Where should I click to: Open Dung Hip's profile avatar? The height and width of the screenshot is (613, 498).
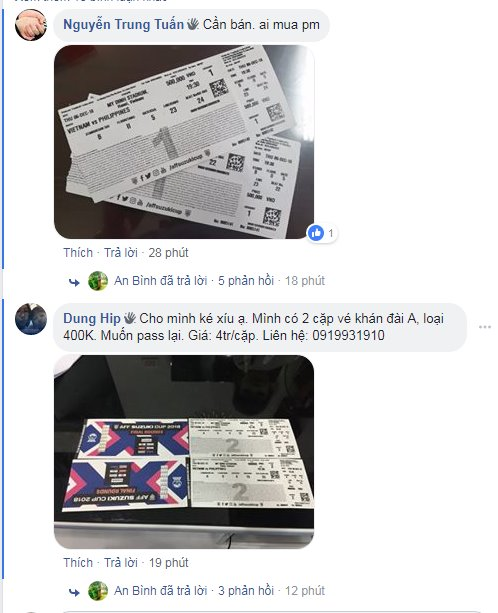pos(31,319)
